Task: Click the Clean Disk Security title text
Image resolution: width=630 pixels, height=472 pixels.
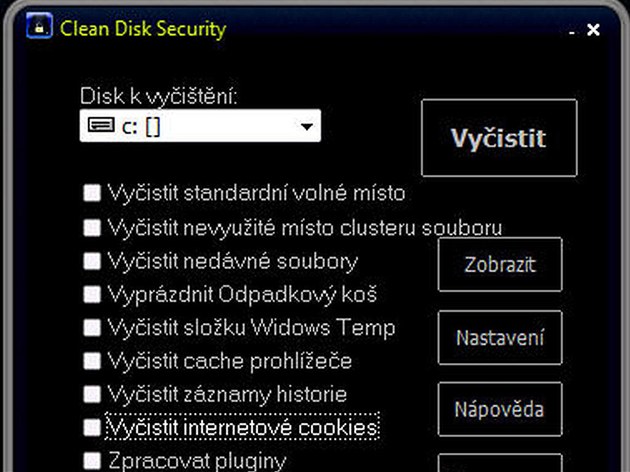Action: click(x=143, y=29)
